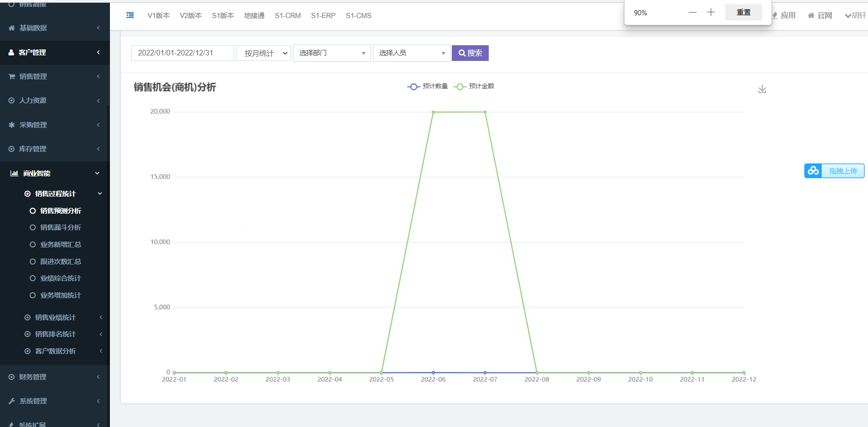Click the 重置 reset zoom button
Viewport: 868px width, 427px height.
744,12
